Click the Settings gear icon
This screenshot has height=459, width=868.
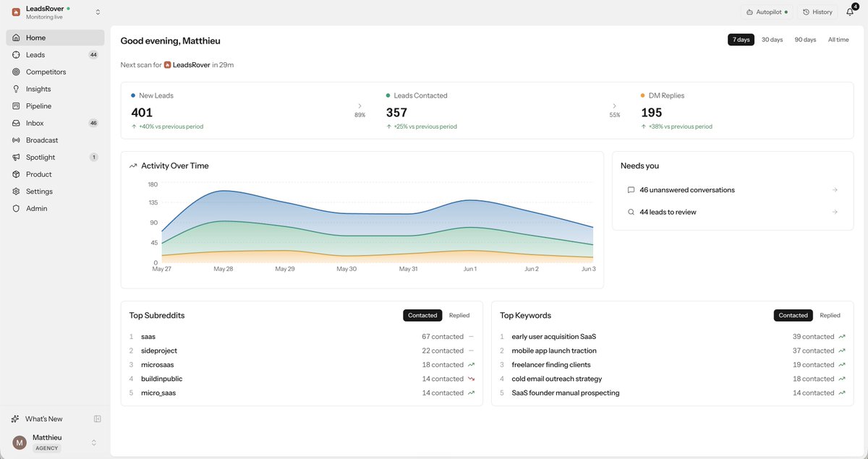(x=16, y=192)
